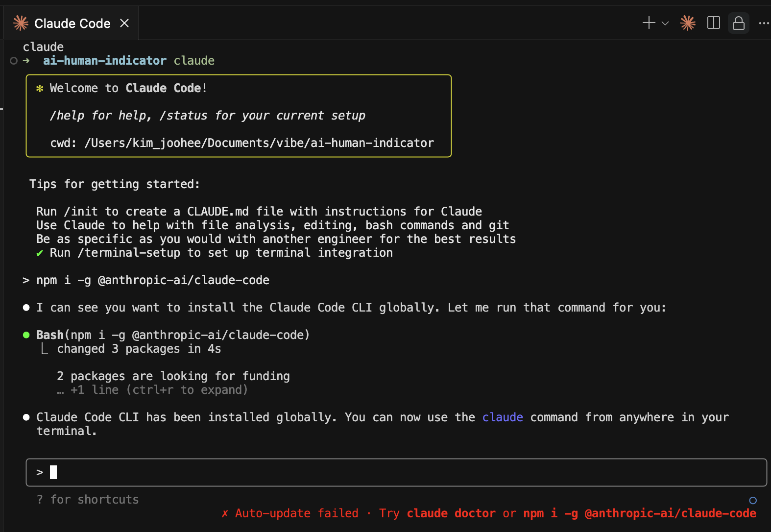Click the cwd path in the welcome box
Screen dimensions: 771x532
[x=259, y=143]
